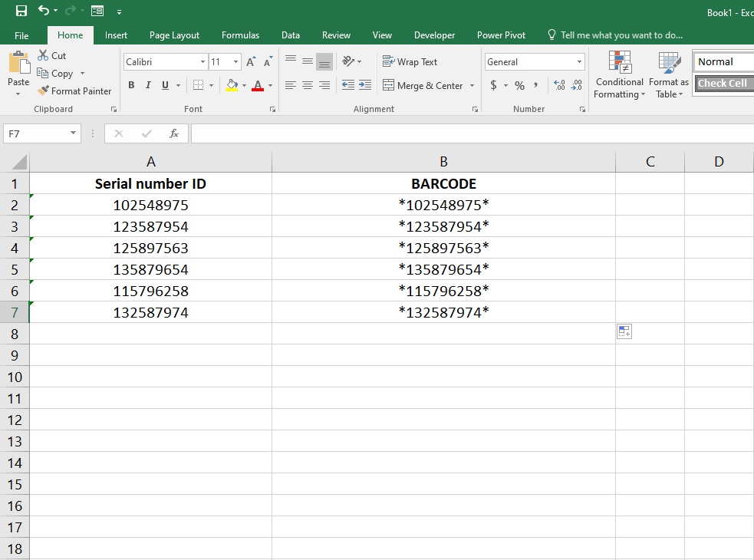This screenshot has height=560, width=754.
Task: Activate the Merge & Center toggle
Action: (x=423, y=86)
